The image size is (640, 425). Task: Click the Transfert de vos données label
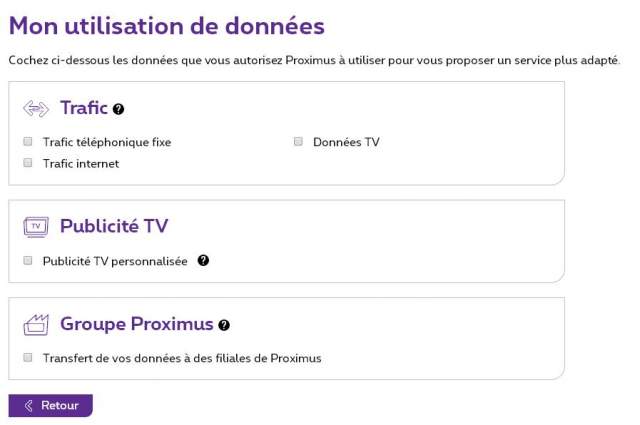[x=182, y=357]
